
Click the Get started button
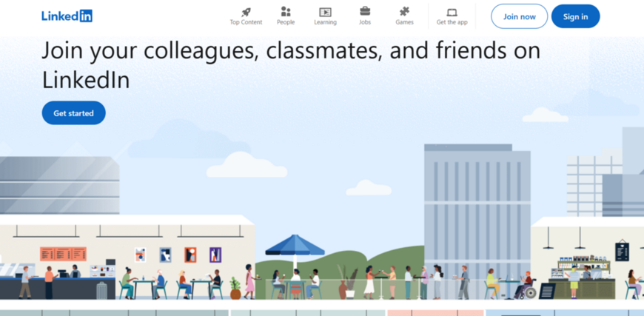tap(73, 112)
